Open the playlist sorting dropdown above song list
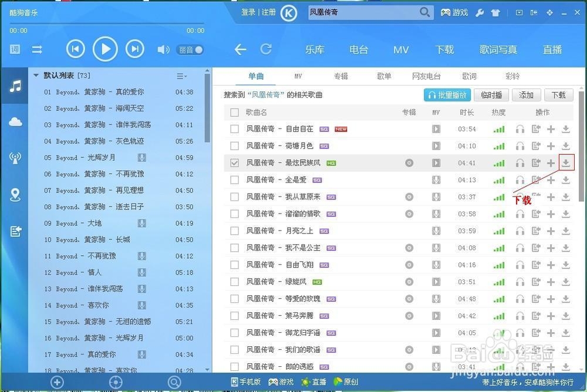This screenshot has height=392, width=587. pyautogui.click(x=181, y=76)
